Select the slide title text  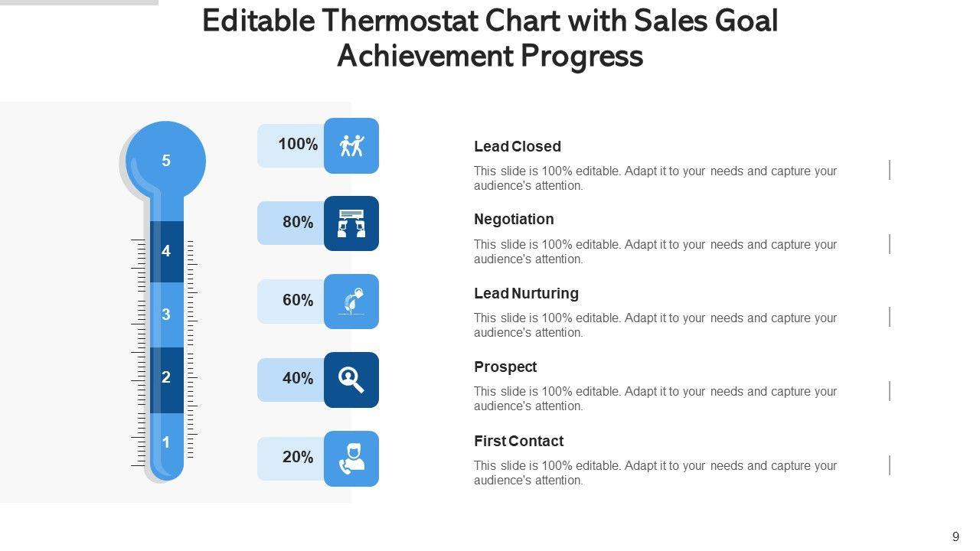click(x=490, y=38)
